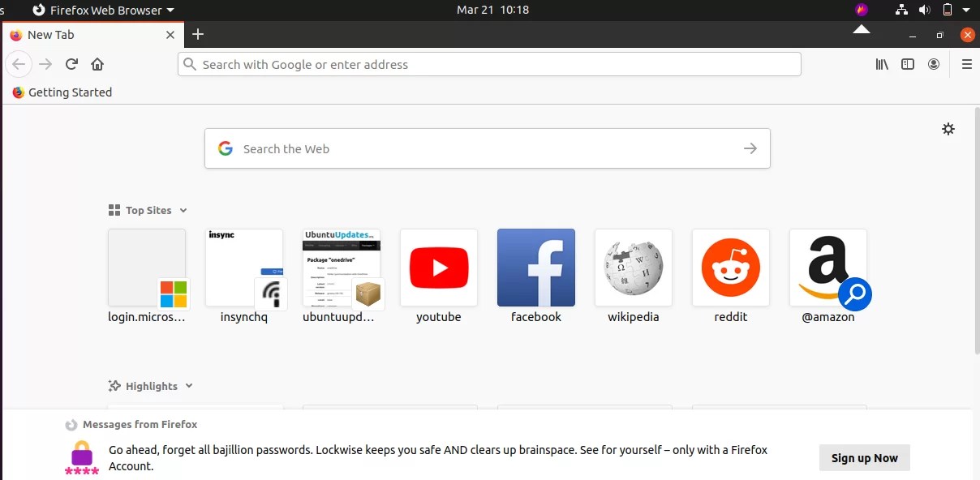980x480 pixels.
Task: Collapse the Top Sites section
Action: click(x=183, y=210)
